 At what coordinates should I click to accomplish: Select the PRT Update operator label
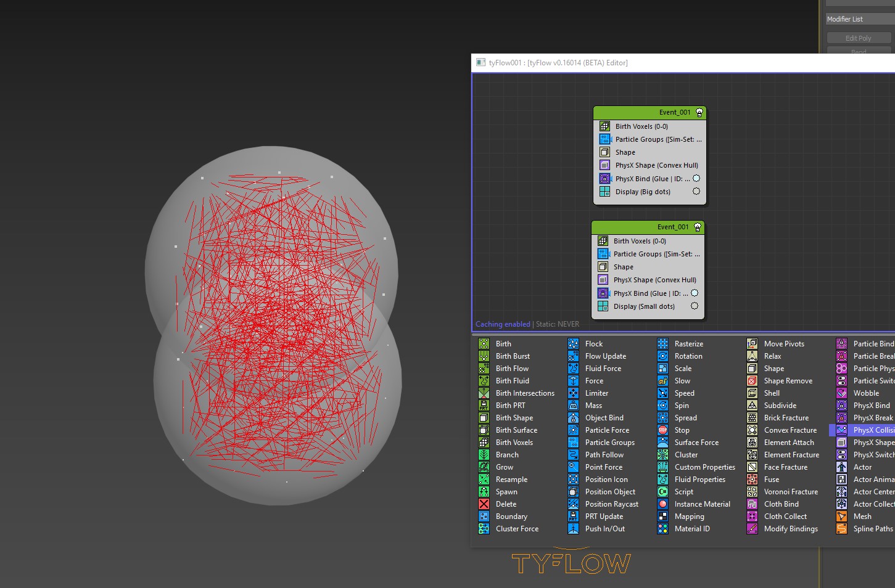click(x=604, y=517)
